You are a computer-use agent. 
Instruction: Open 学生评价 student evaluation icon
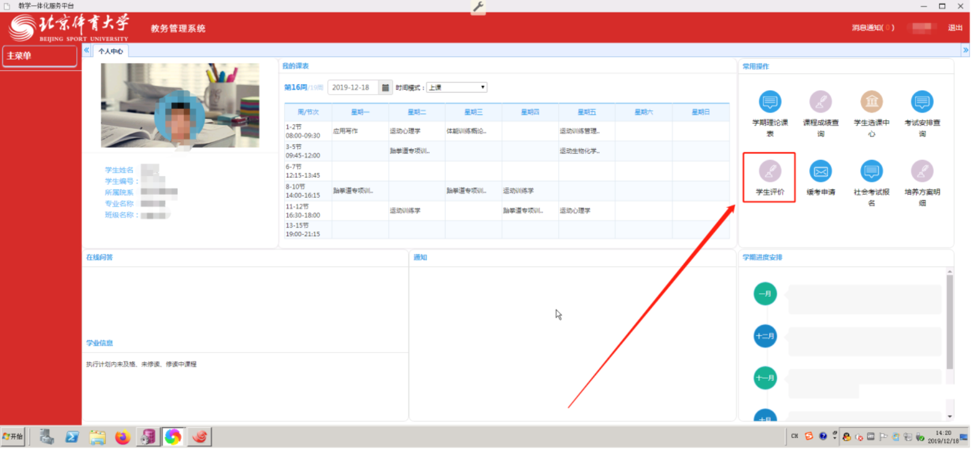770,172
